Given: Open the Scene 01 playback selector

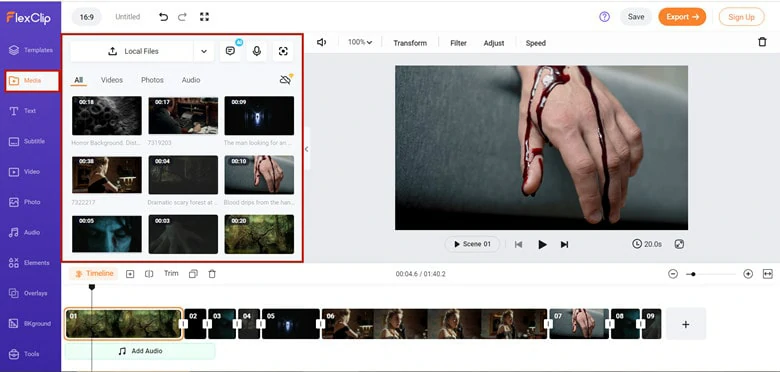Looking at the screenshot, I should pyautogui.click(x=472, y=244).
